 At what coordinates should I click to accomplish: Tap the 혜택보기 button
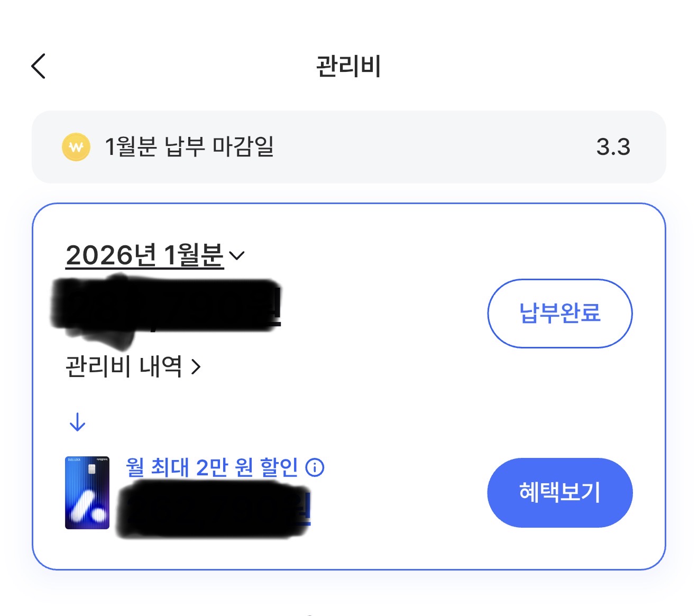559,492
